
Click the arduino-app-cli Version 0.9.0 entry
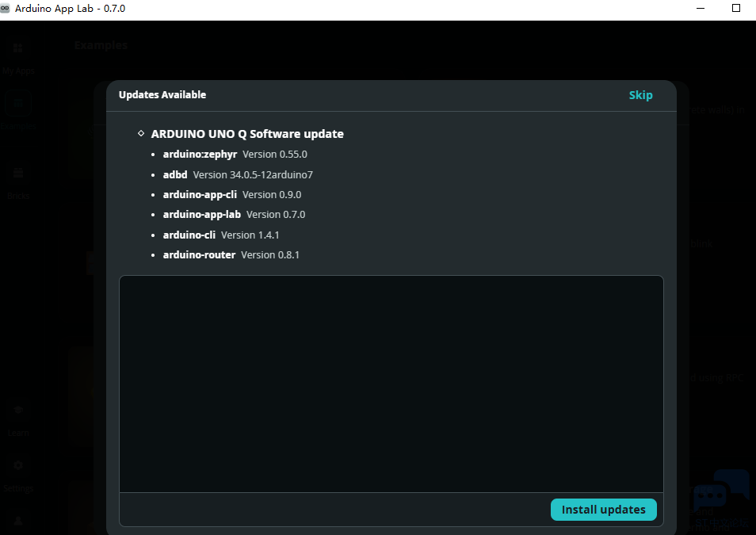click(232, 194)
